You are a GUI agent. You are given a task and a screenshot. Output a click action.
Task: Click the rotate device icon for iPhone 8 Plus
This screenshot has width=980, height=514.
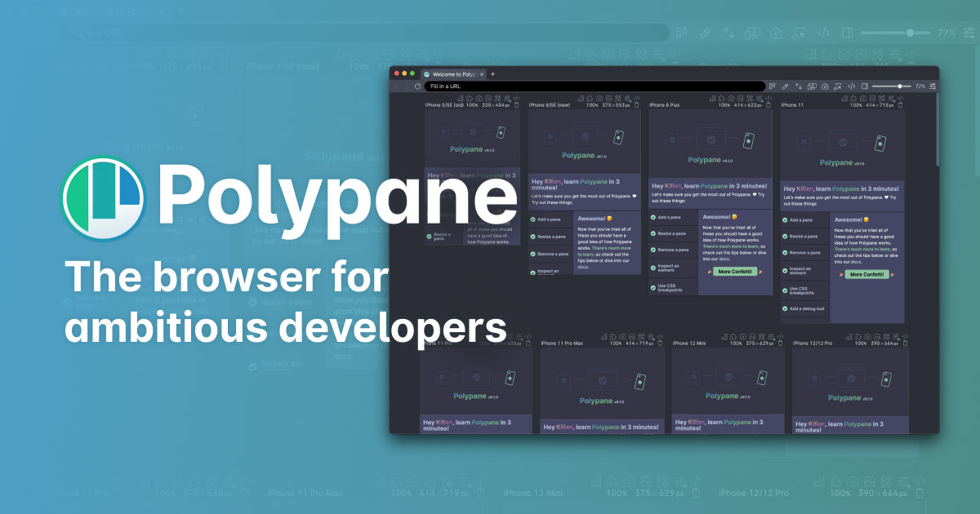click(x=768, y=105)
